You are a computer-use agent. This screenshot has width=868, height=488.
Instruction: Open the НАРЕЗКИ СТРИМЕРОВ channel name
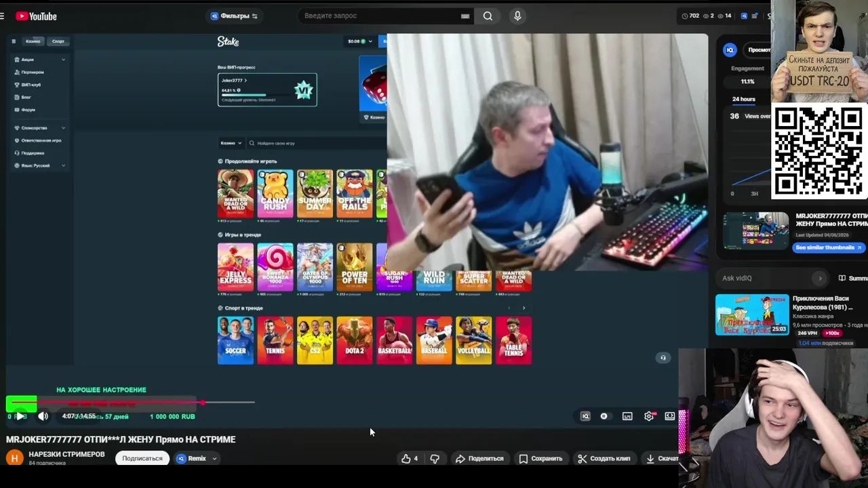(x=66, y=454)
